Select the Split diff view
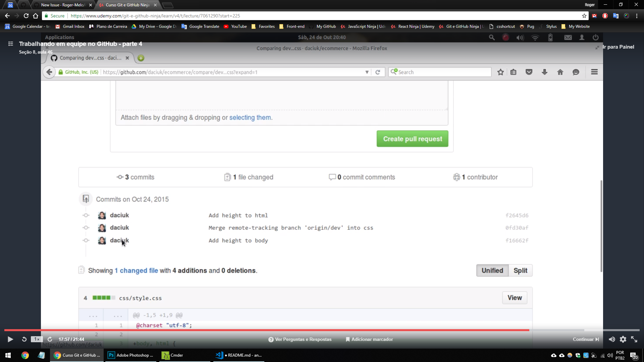Image resolution: width=644 pixels, height=362 pixels. coord(520,270)
